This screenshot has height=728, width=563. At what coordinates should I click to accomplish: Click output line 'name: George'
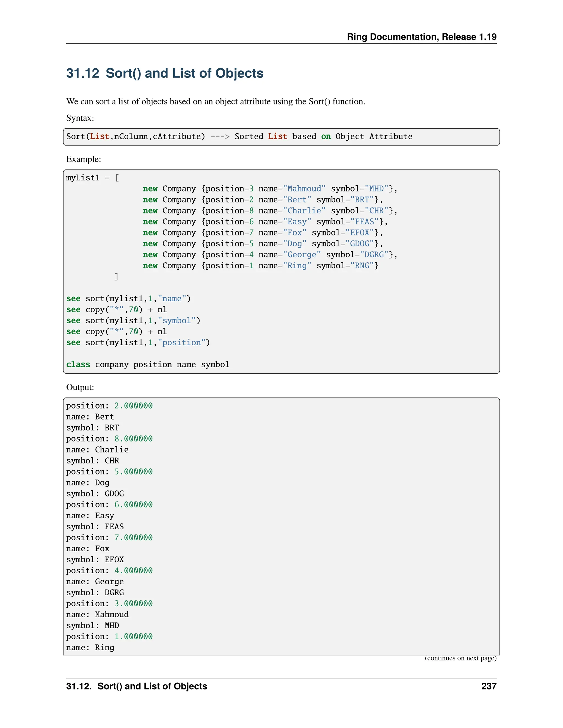point(95,582)
